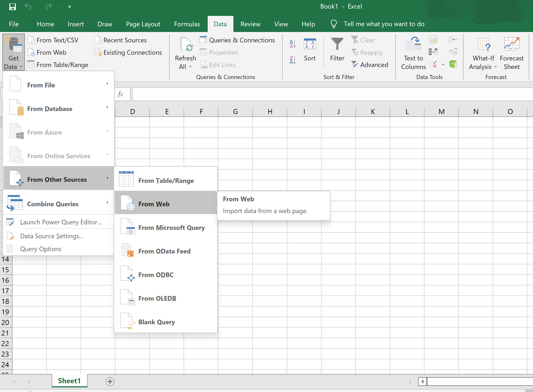
Task: Click the Sort A to Z icon
Action: point(292,44)
